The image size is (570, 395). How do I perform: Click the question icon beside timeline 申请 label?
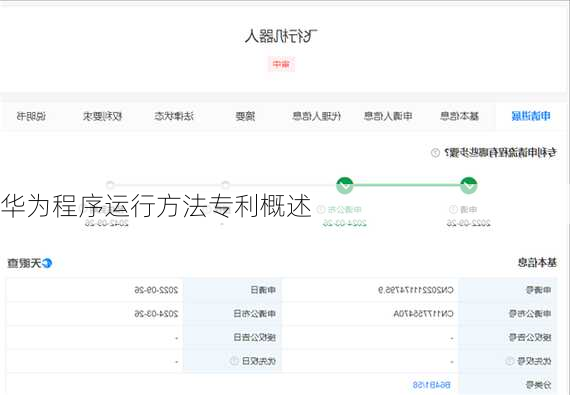(453, 210)
